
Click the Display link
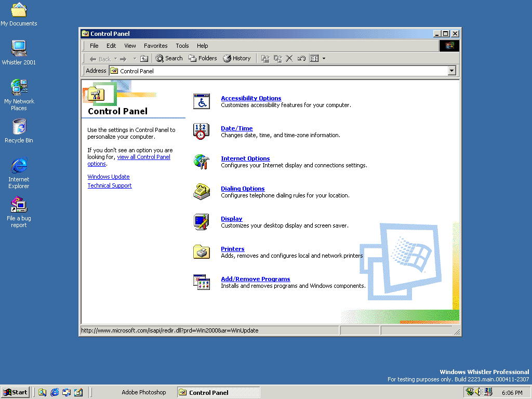[x=232, y=219]
